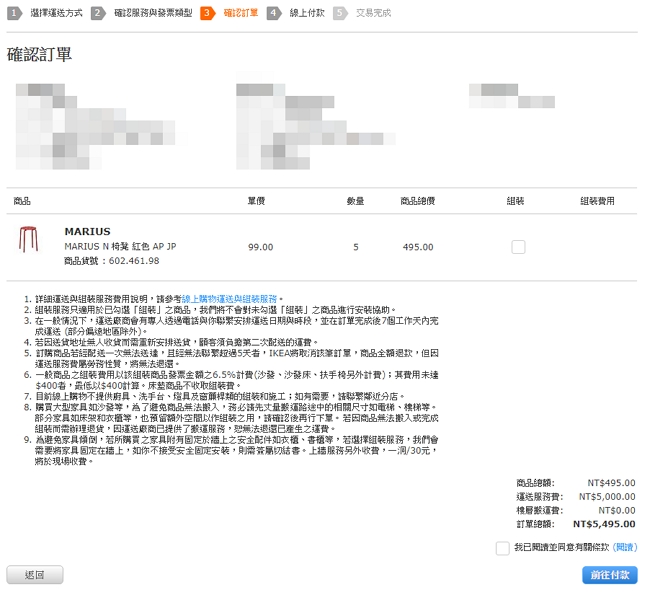
Task: Click the NT$5,495.00 order total value
Action: tap(604, 524)
